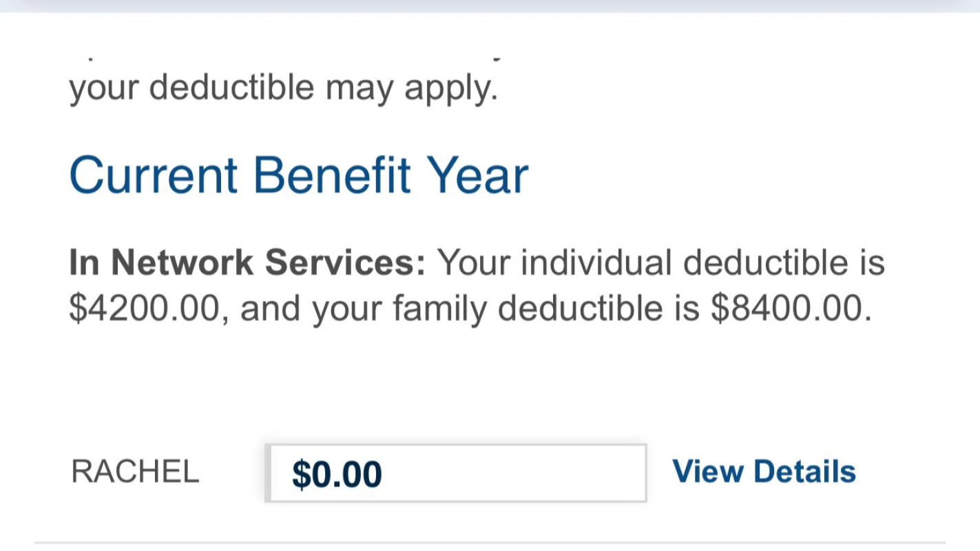Click the gray bar at the page top
The width and height of the screenshot is (980, 551).
click(490, 6)
